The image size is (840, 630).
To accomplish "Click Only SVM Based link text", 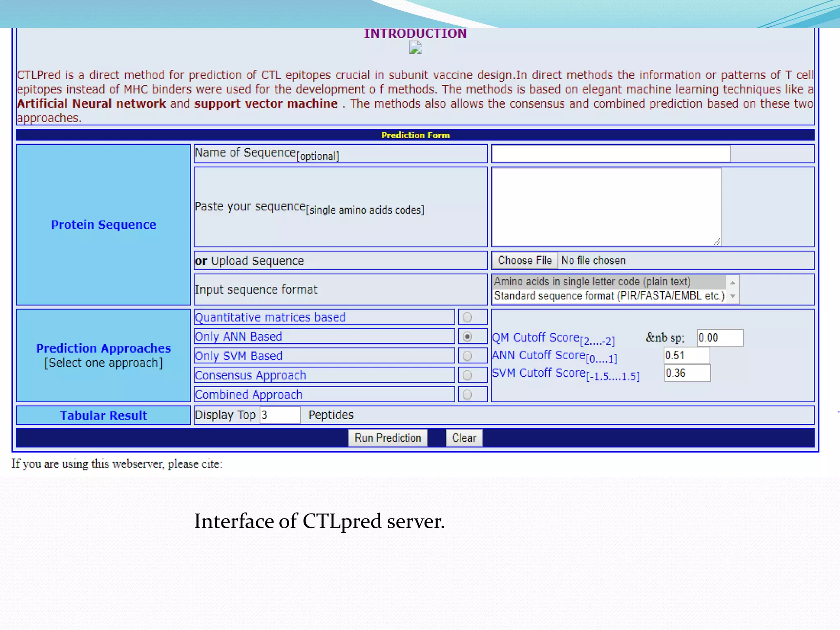I will pos(239,356).
